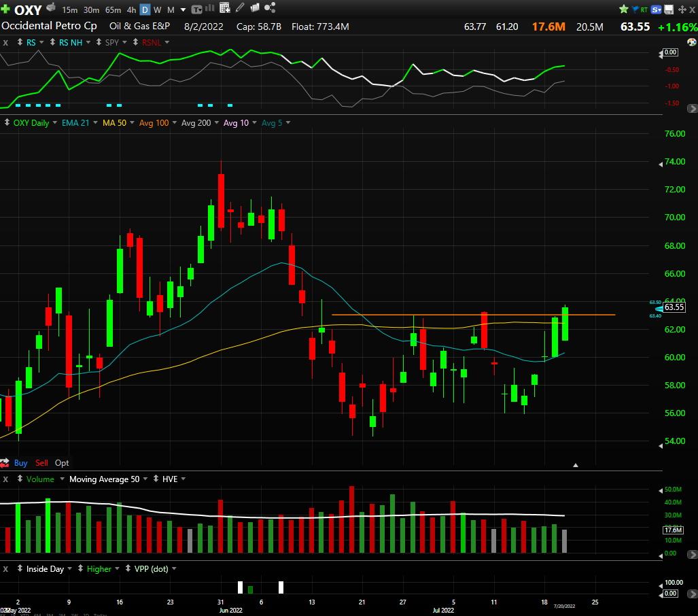Open the HVE plot dropdown
Screen dimensions: 698x616
184,479
